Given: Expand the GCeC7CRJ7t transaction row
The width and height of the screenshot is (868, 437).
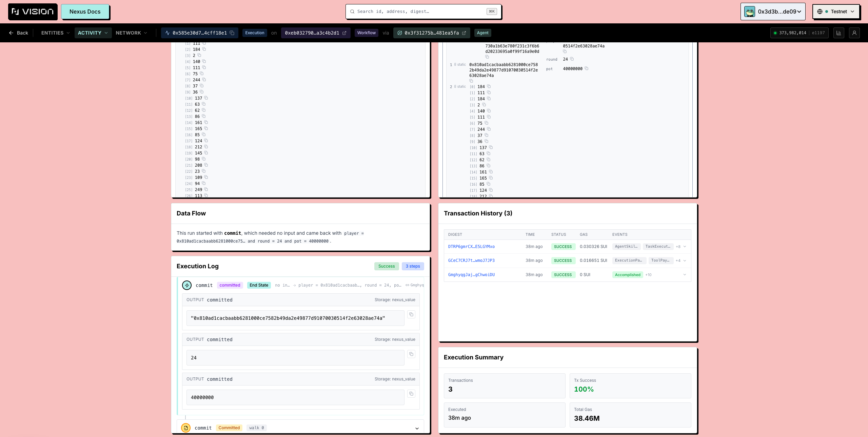Looking at the screenshot, I should [685, 261].
